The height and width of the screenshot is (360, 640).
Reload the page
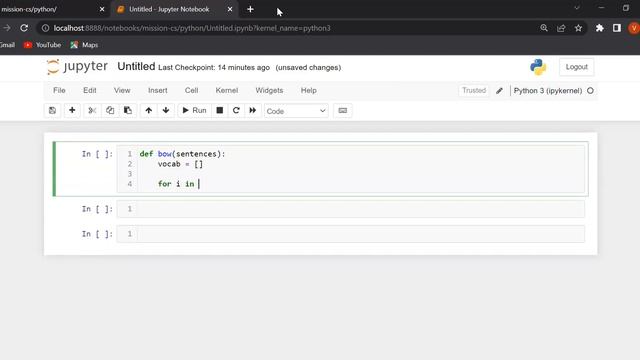pos(24,28)
